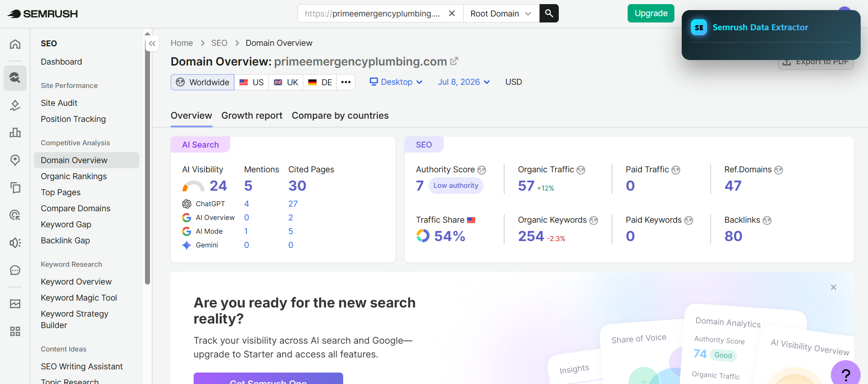Click the Paid Traffic info globe icon
This screenshot has width=868, height=384.
click(676, 170)
